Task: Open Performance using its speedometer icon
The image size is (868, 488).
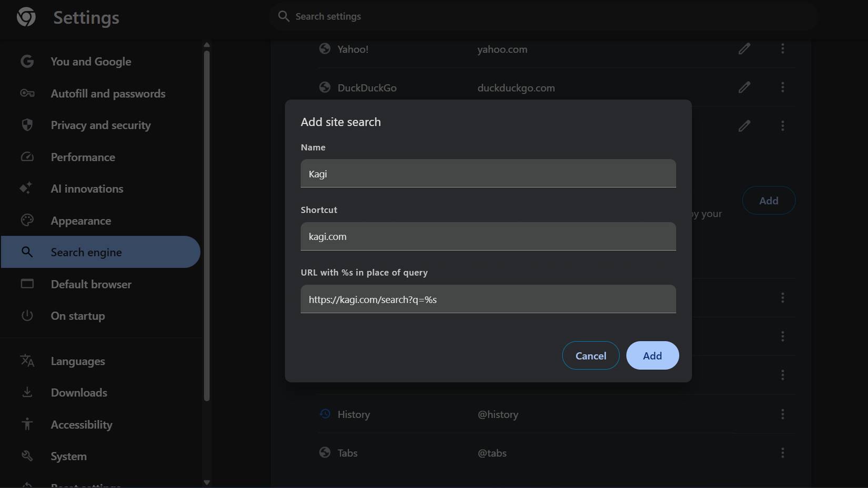Action: pyautogui.click(x=27, y=157)
